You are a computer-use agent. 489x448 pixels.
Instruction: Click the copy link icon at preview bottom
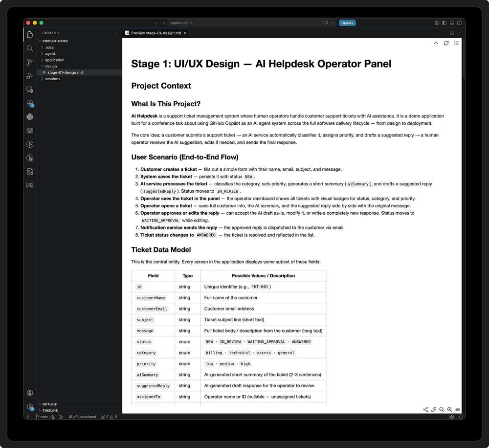tap(433, 410)
